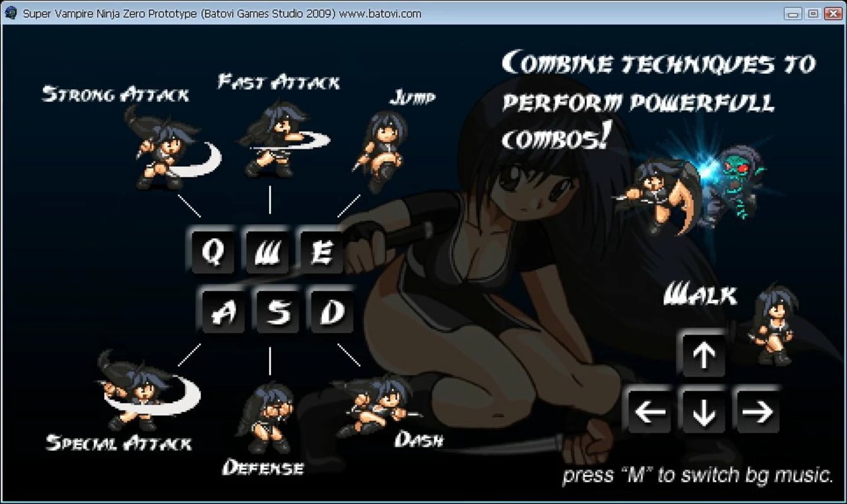Click the Dash ninja sprite
The image size is (847, 504).
[376, 406]
